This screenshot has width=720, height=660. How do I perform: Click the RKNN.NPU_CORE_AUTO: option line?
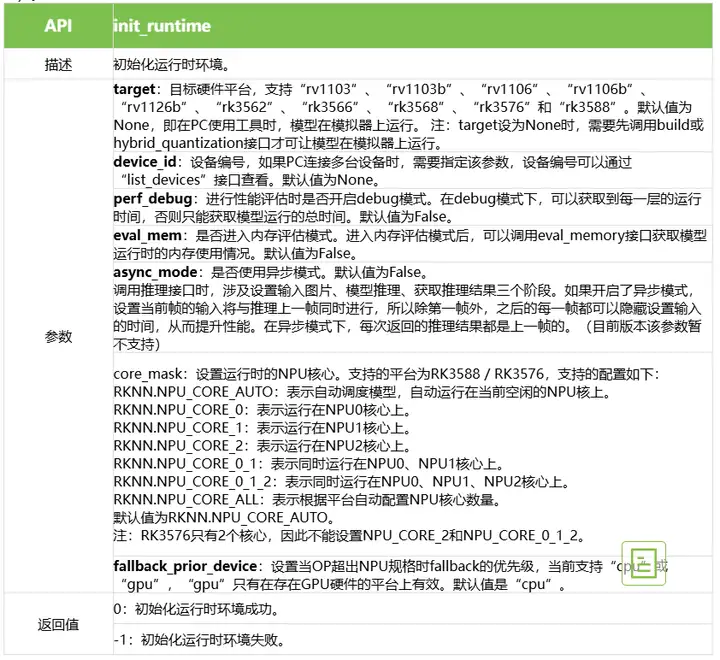[362, 392]
